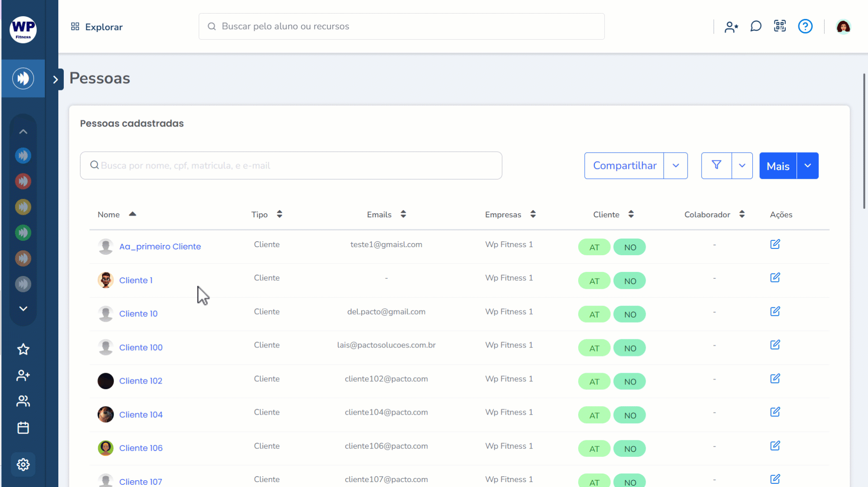Image resolution: width=868 pixels, height=487 pixels.
Task: Click the filter funnel button
Action: (716, 165)
